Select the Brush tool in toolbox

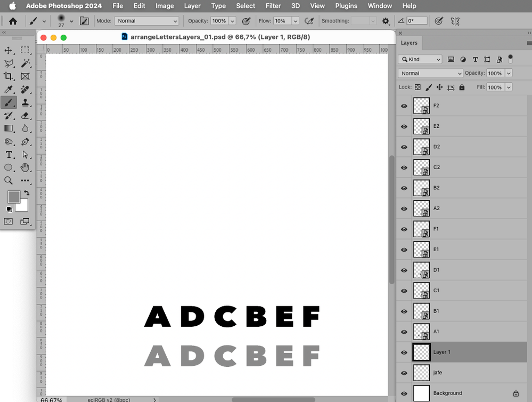[9, 102]
